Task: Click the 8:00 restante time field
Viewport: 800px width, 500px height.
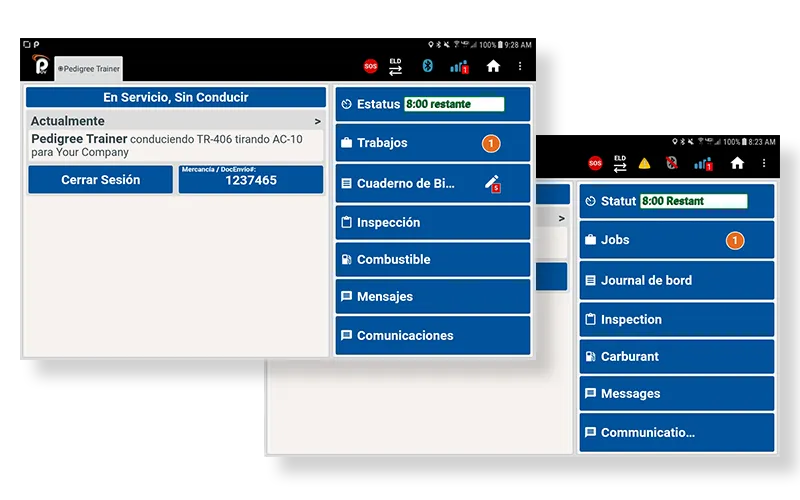Action: [x=454, y=104]
